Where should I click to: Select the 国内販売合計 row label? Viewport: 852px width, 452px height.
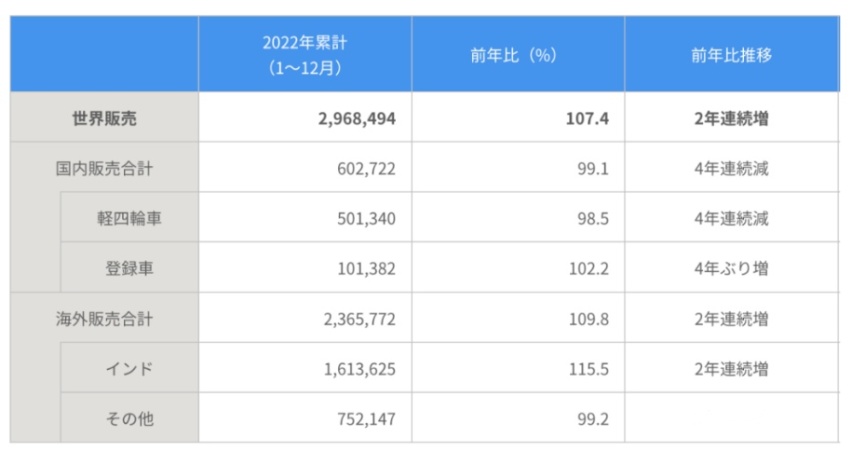pos(105,168)
